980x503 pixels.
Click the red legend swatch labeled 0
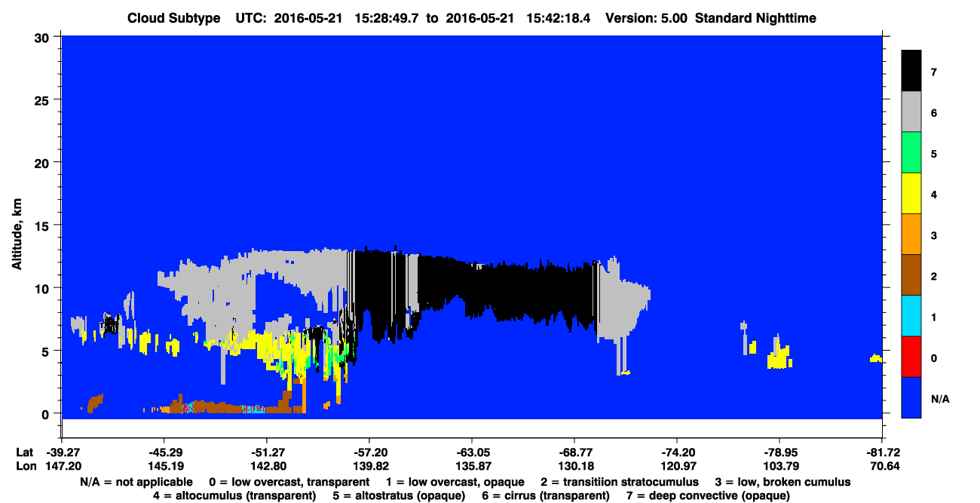[911, 357]
